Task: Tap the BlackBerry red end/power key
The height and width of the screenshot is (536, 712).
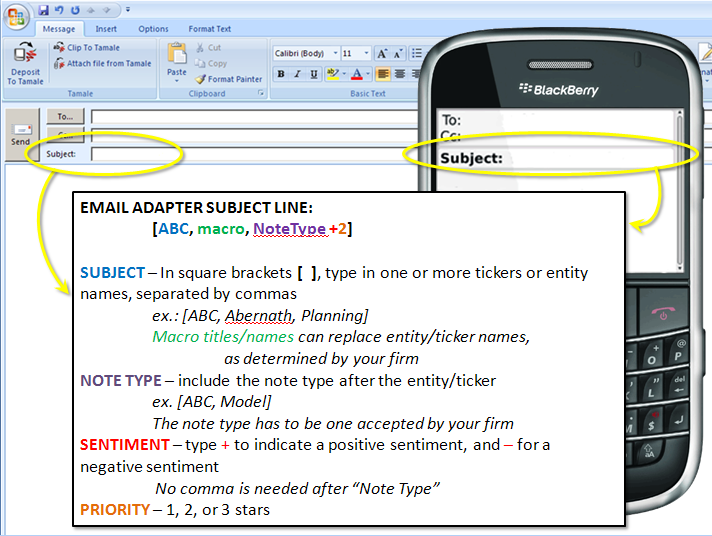Action: coord(663,313)
